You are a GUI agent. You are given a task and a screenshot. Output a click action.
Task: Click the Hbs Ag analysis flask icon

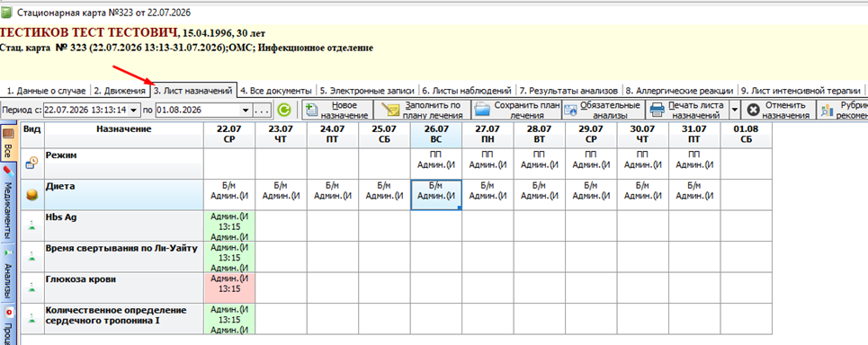click(32, 225)
